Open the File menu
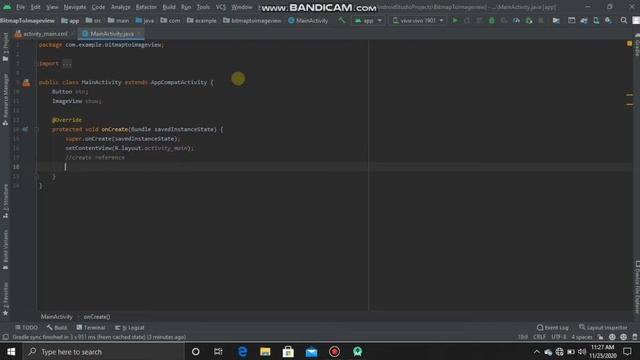Viewport: 640px width, 360px height. tap(20, 7)
